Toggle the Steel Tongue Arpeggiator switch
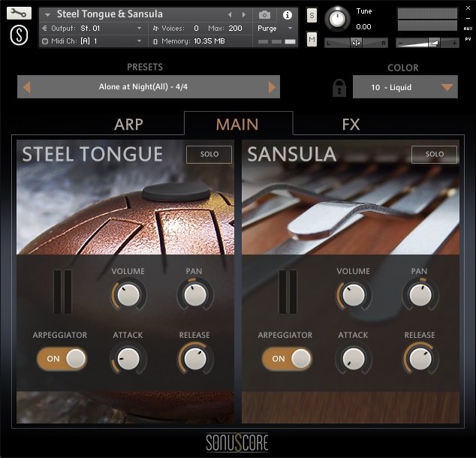 pyautogui.click(x=62, y=359)
